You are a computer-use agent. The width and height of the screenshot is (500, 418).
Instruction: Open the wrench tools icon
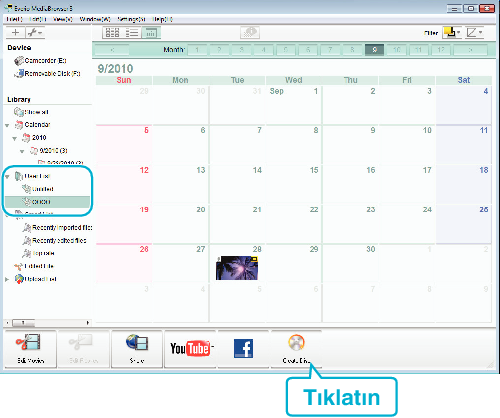coord(35,33)
